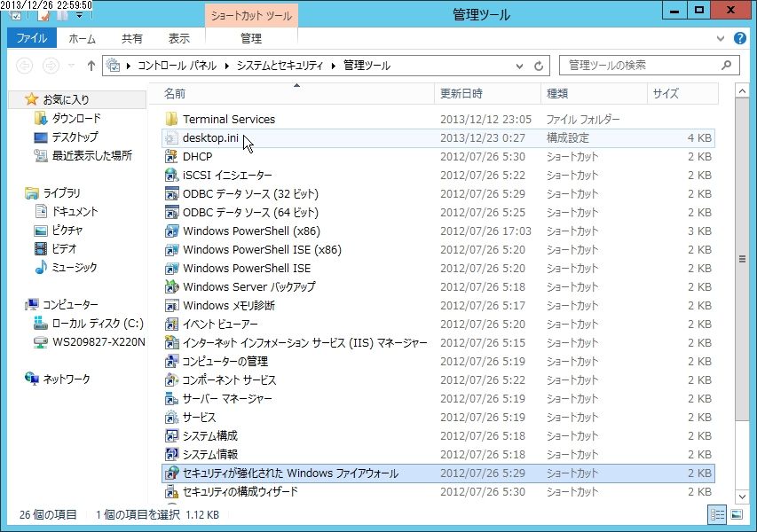Open the 共有 ribbon tab

point(132,39)
